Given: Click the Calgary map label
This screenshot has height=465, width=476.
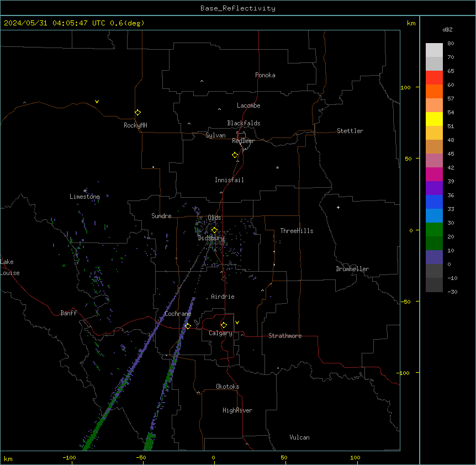Looking at the screenshot, I should (220, 333).
